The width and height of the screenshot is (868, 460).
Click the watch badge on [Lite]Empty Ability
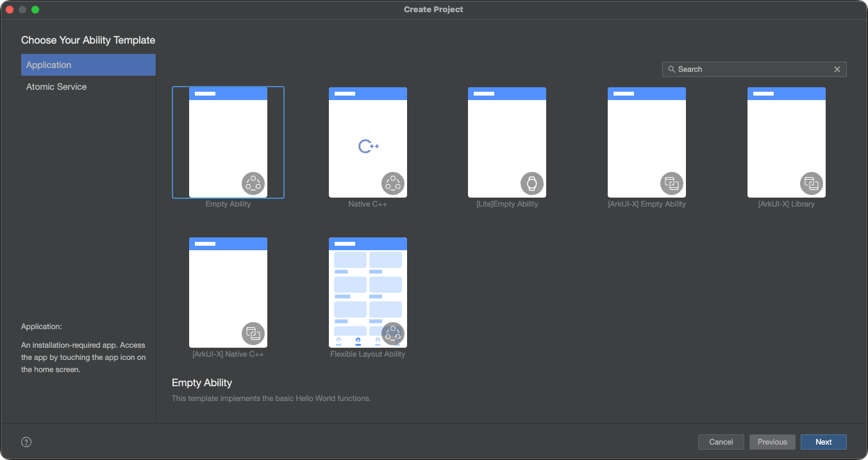[532, 183]
